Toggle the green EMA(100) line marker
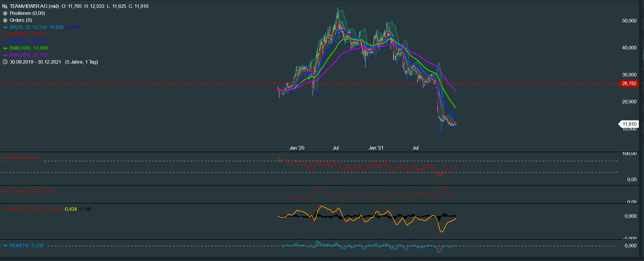This screenshot has height=261, width=644. (x=5, y=48)
